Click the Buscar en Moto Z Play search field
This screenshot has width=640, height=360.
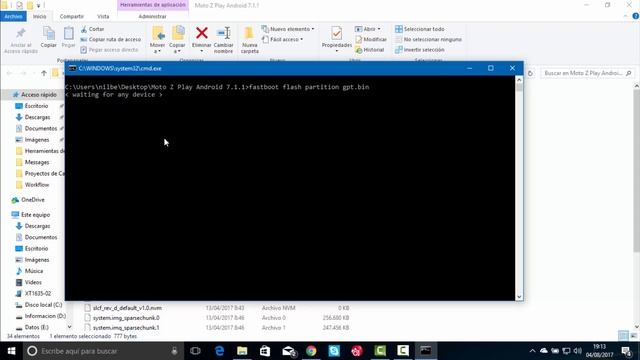[587, 73]
